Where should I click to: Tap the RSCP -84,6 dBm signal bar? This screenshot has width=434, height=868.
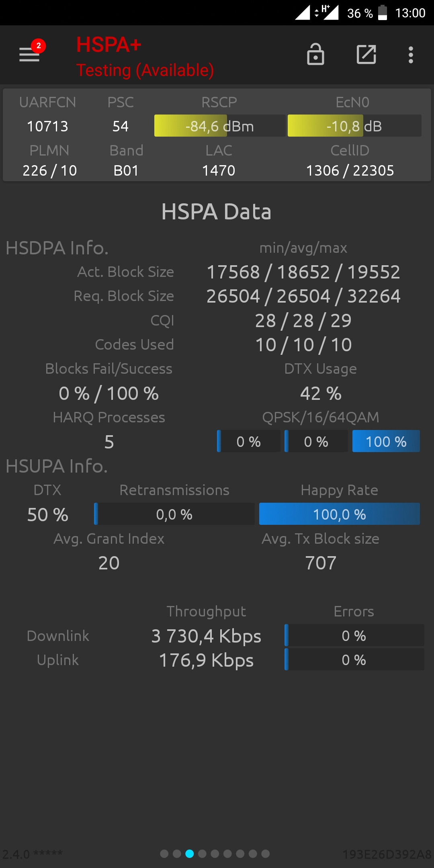click(x=220, y=126)
